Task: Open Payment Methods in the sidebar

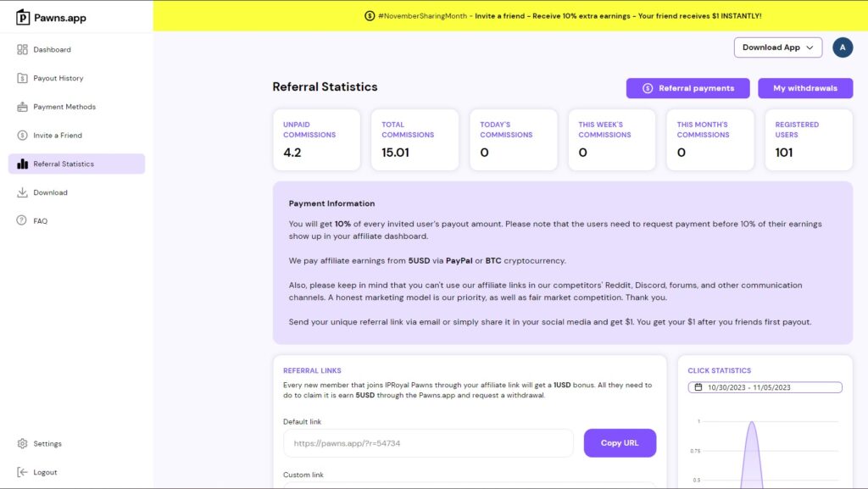Action: click(x=76, y=107)
